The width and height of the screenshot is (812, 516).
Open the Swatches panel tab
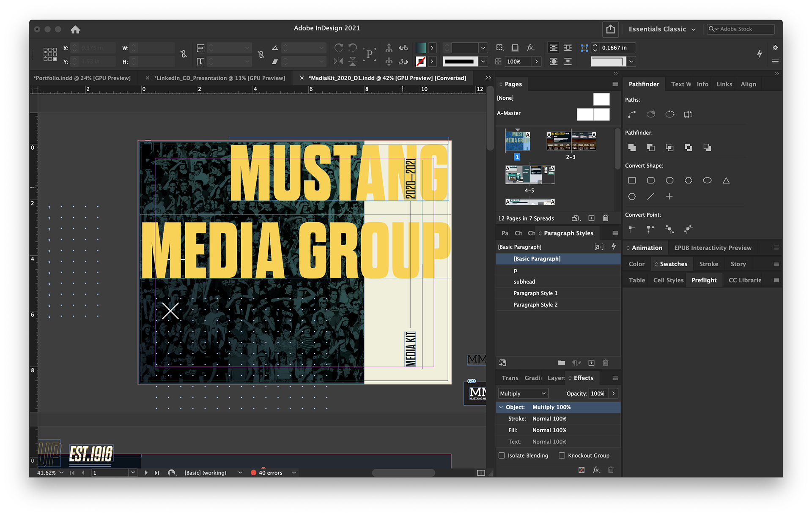coord(673,264)
